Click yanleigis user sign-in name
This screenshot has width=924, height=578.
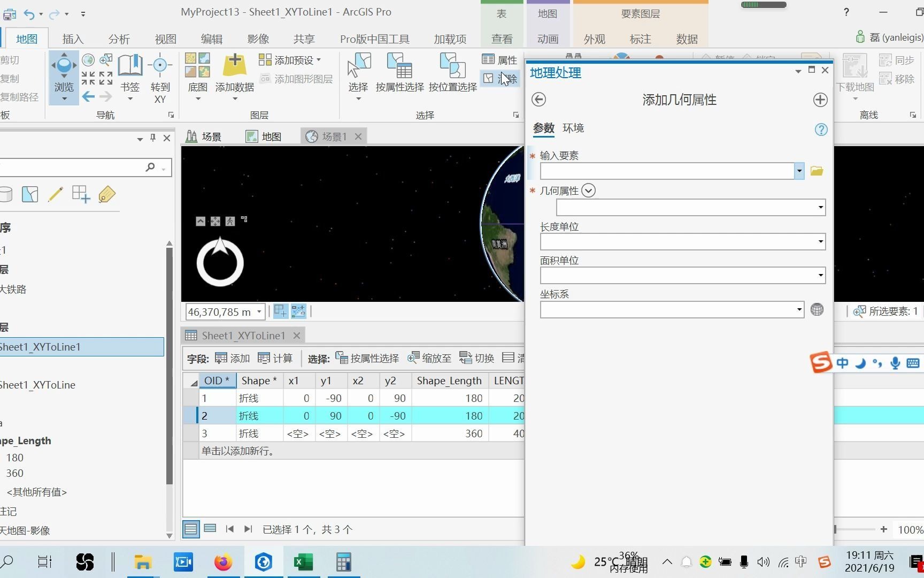pyautogui.click(x=897, y=37)
